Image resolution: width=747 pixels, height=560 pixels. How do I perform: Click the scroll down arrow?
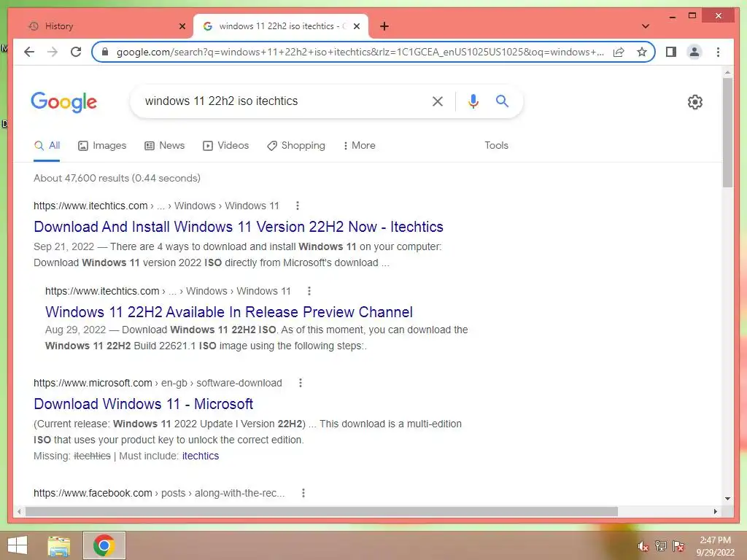pos(727,499)
